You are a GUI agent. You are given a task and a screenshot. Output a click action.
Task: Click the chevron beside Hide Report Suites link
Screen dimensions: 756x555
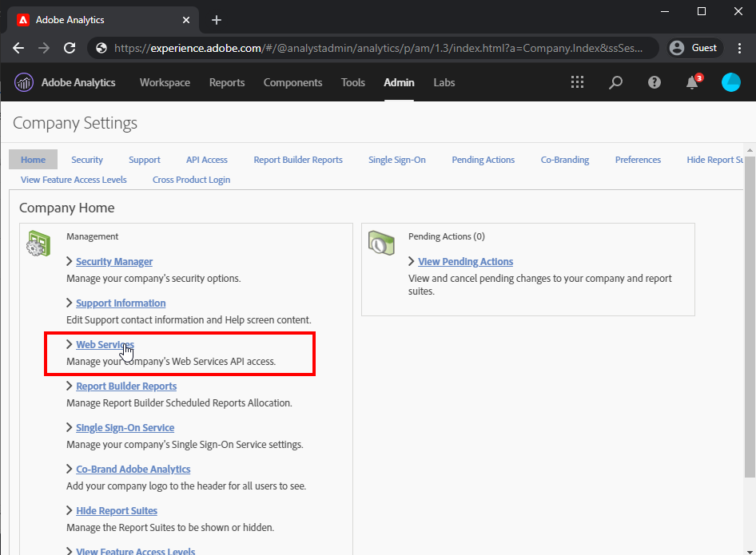(70, 509)
